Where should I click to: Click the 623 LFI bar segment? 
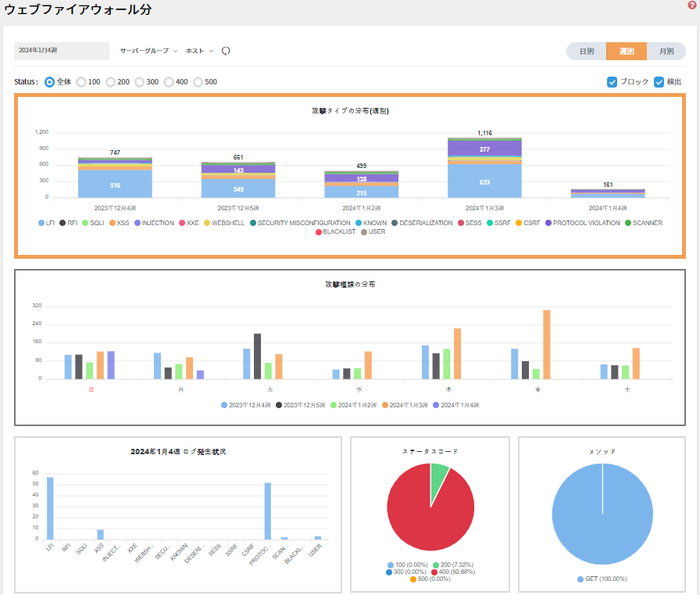tap(484, 181)
